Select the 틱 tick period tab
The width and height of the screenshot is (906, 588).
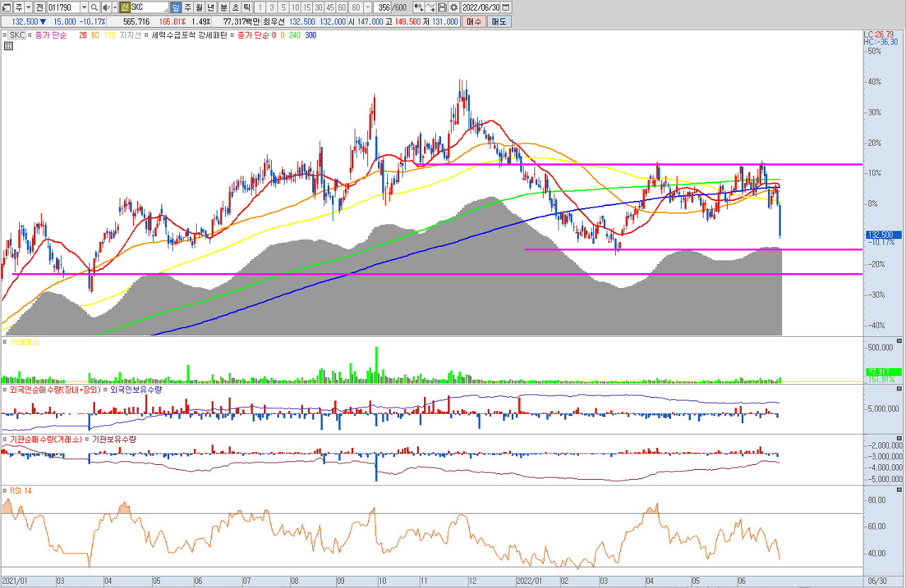(x=246, y=8)
